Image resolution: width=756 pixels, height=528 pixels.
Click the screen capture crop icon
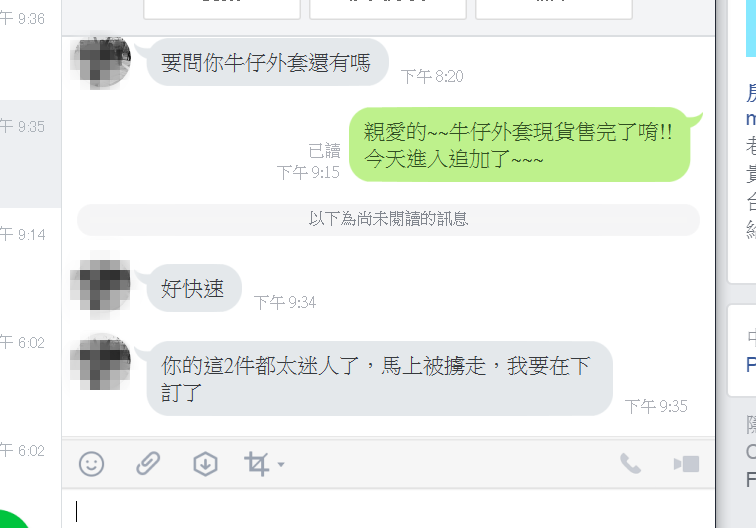256,464
